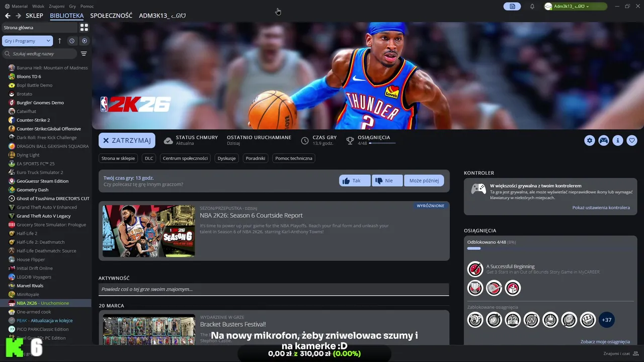This screenshot has height=362, width=644.
Task: Open Strona główna library home
Action: click(39, 28)
